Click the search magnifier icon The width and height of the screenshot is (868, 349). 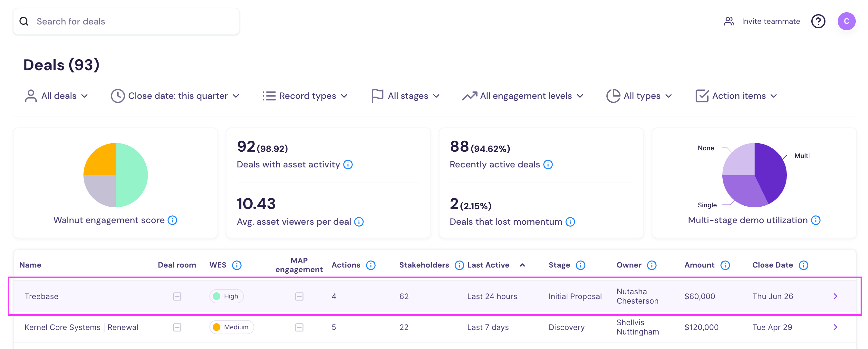(24, 22)
